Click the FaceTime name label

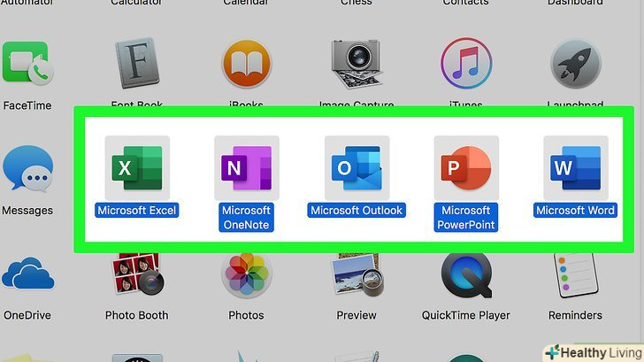coord(27,105)
